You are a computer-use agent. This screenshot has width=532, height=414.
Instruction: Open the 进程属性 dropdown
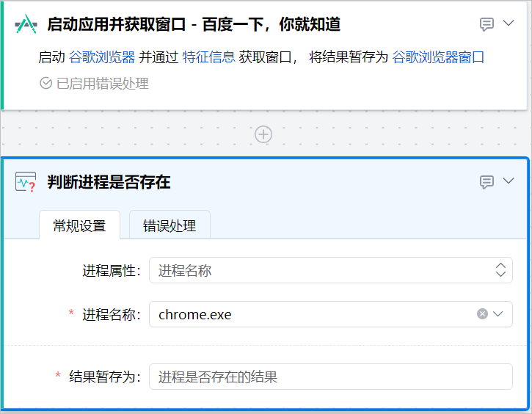click(330, 270)
